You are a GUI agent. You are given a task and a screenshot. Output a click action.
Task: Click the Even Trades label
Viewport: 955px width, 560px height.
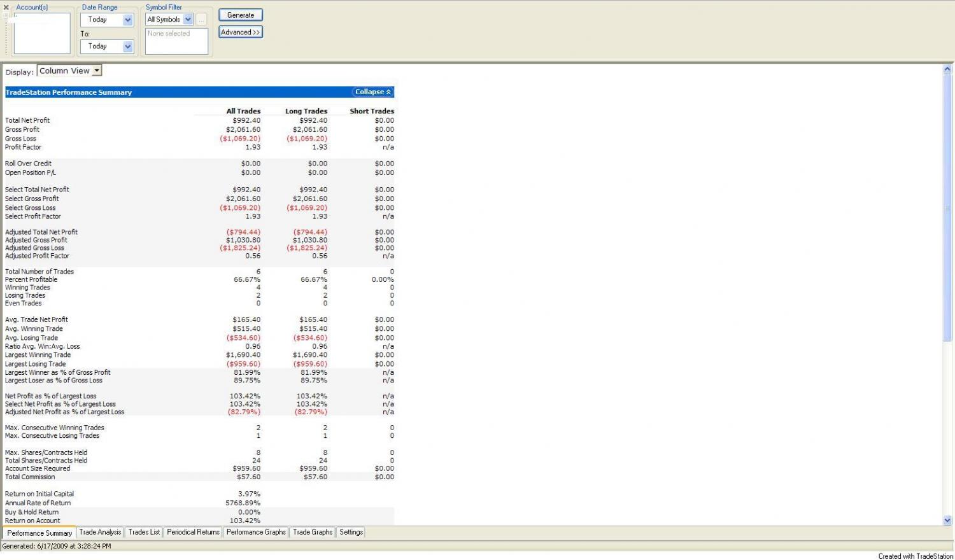(24, 303)
